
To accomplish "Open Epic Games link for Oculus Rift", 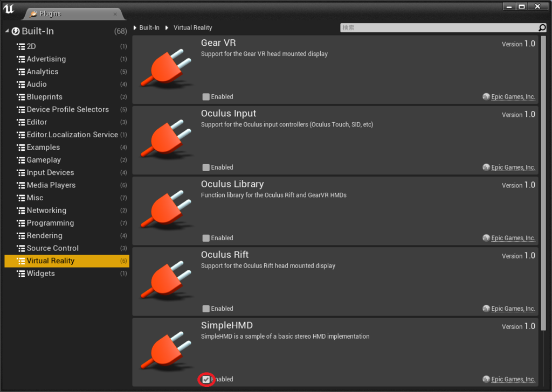I will (513, 309).
